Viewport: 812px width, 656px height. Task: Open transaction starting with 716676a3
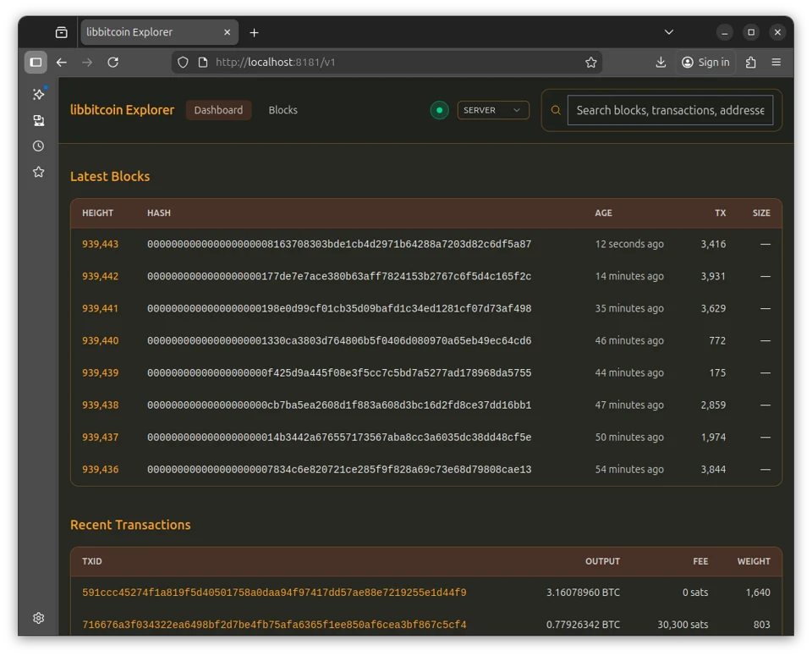(274, 625)
